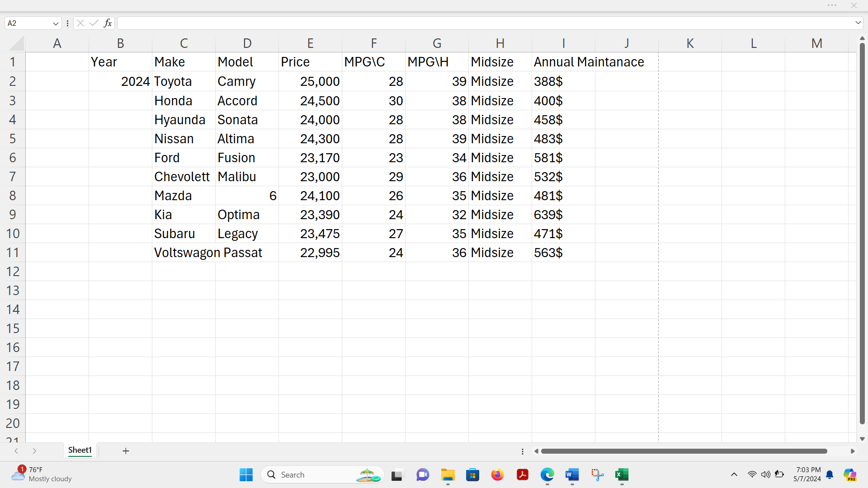Screen dimensions: 868x488
Task: Click the volume speaker icon
Action: pyautogui.click(x=765, y=475)
